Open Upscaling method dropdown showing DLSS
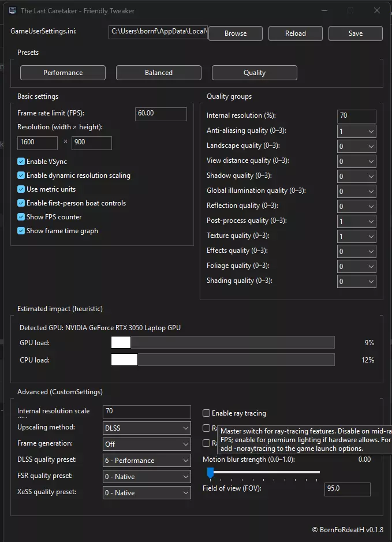Viewport: 392px width, 542px height. (147, 428)
